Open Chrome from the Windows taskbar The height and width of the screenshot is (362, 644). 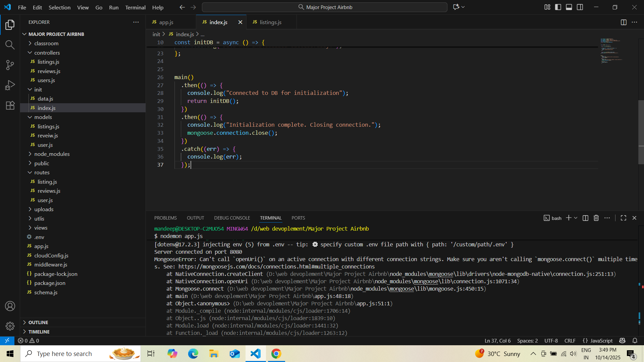[x=276, y=354]
